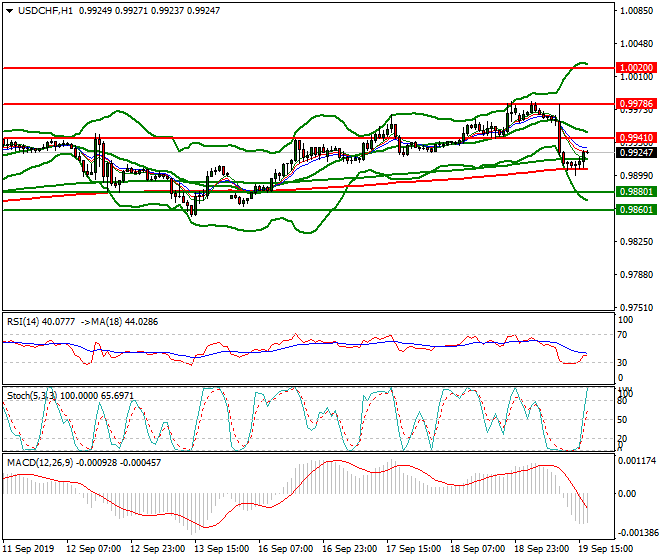The image size is (660, 560).
Task: Select the current price label 0.99247
Action: [x=636, y=152]
